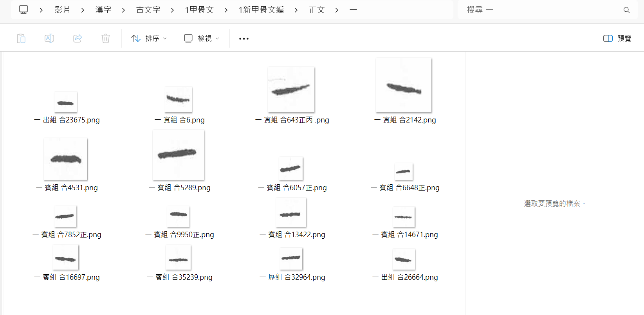Select file 歷組 合32964.png thumbnail
The width and height of the screenshot is (644, 315).
(291, 259)
